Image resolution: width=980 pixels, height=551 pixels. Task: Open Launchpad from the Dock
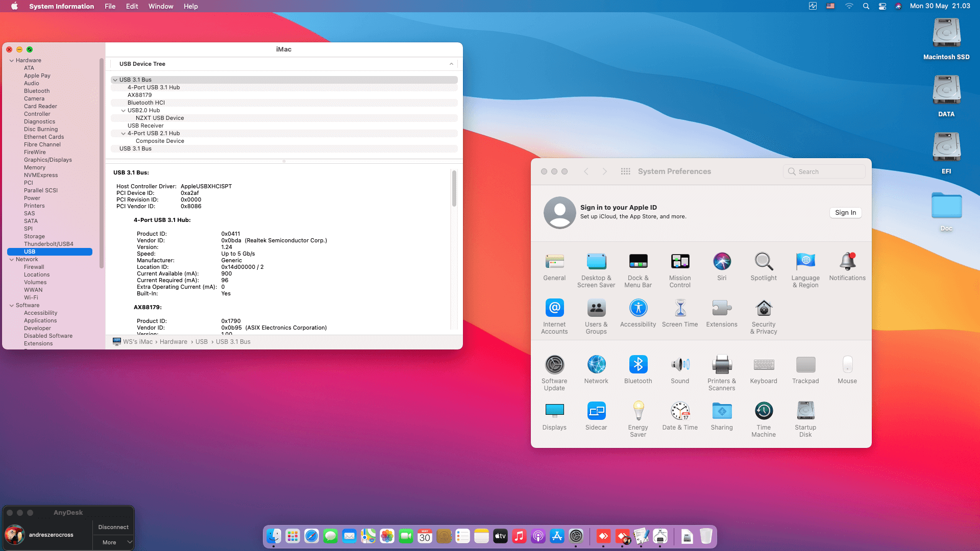pyautogui.click(x=292, y=536)
